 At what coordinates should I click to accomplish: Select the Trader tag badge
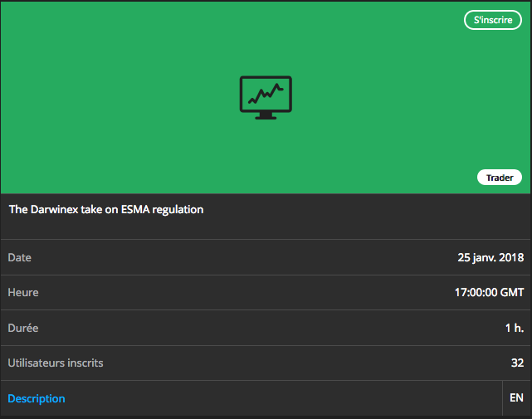(x=500, y=178)
